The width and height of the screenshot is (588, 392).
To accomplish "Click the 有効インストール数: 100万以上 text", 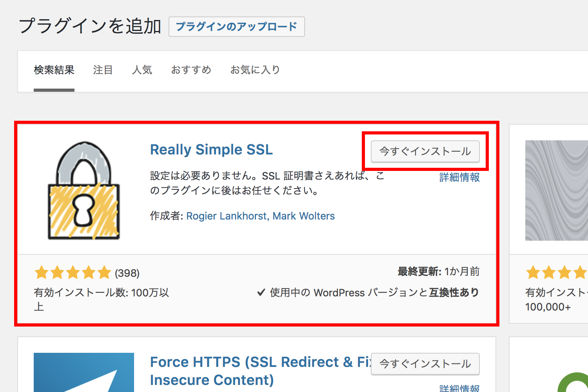I will 102,299.
